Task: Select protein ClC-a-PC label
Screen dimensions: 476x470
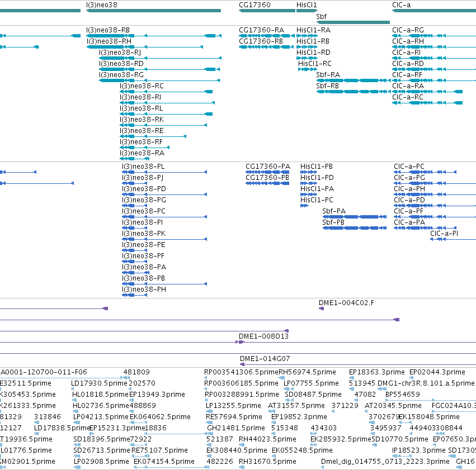Action: [x=409, y=167]
